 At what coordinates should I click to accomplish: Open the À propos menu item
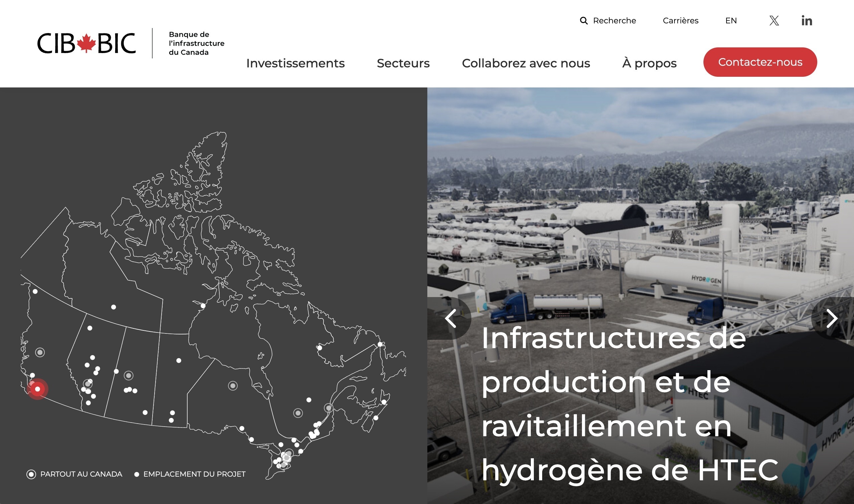649,63
